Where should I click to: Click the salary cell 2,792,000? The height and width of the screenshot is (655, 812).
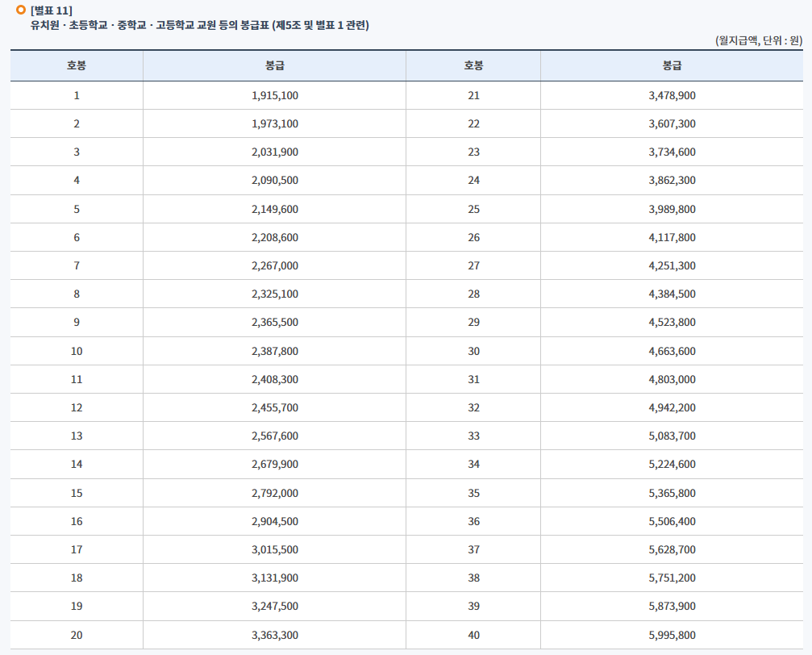[274, 493]
